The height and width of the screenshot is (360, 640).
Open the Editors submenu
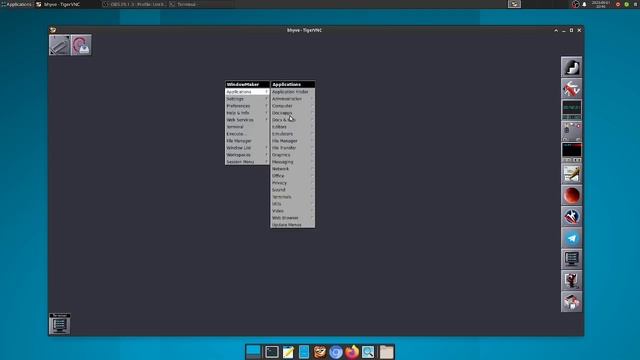[292, 127]
